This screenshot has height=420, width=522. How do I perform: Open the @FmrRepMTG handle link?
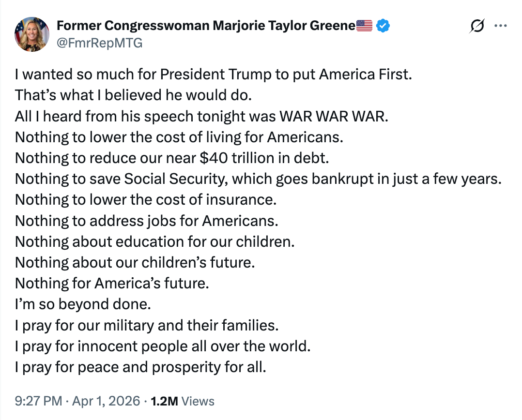click(99, 43)
